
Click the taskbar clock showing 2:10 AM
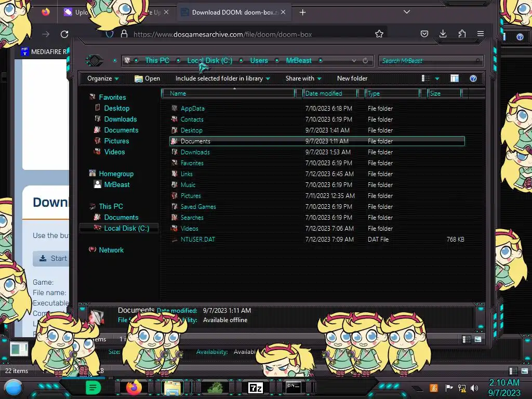[504, 388]
